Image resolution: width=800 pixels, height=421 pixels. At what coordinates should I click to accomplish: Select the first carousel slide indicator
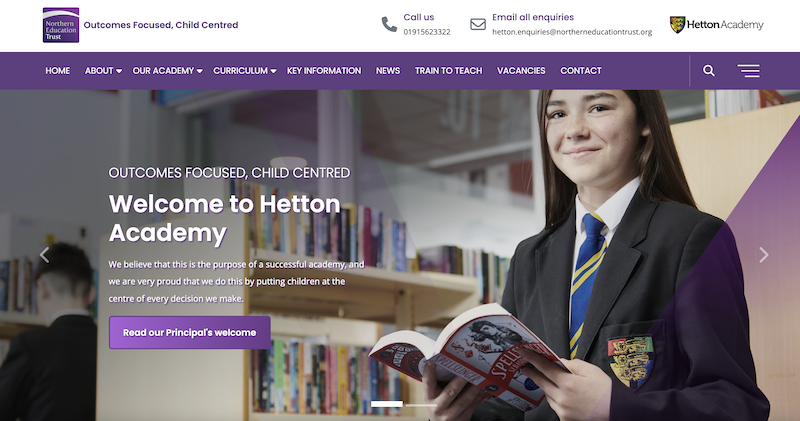[386, 404]
